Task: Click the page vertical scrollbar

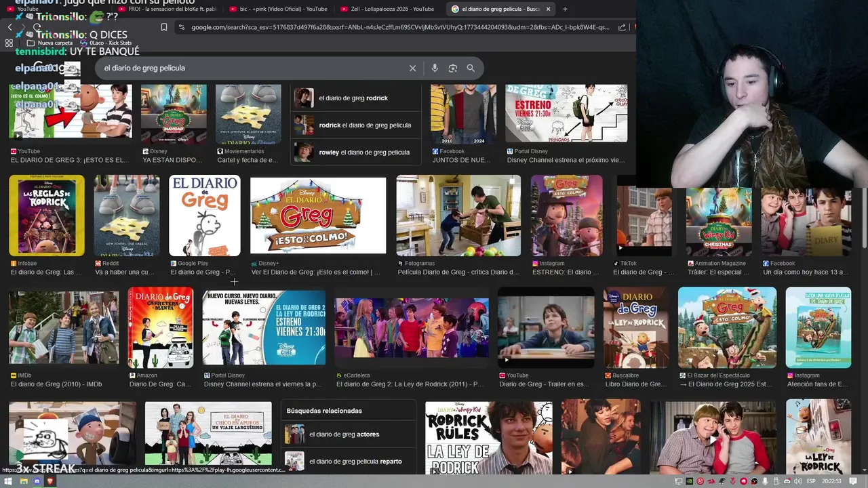Action: coord(863,218)
